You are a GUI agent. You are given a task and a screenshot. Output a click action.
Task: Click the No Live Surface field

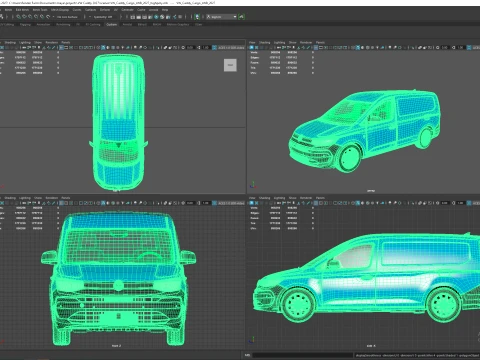pos(67,17)
